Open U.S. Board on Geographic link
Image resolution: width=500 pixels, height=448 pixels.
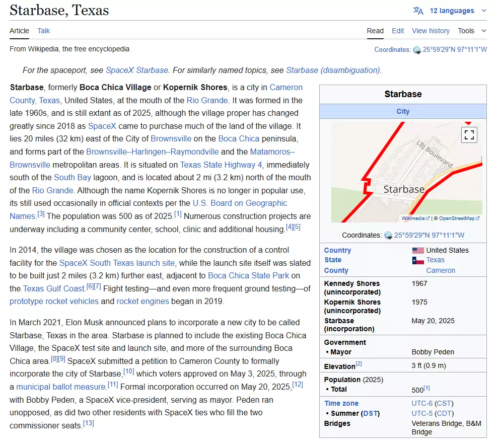[240, 203]
